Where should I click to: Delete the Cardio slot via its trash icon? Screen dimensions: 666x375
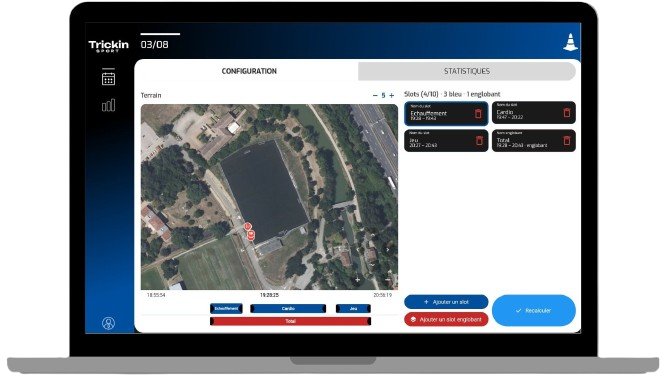click(x=567, y=113)
